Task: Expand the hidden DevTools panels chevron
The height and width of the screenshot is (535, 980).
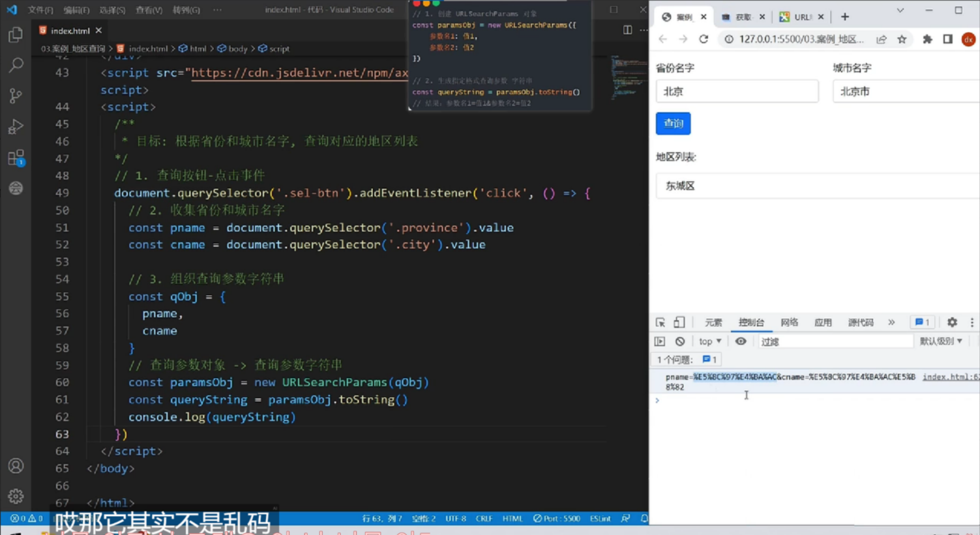Action: tap(891, 322)
